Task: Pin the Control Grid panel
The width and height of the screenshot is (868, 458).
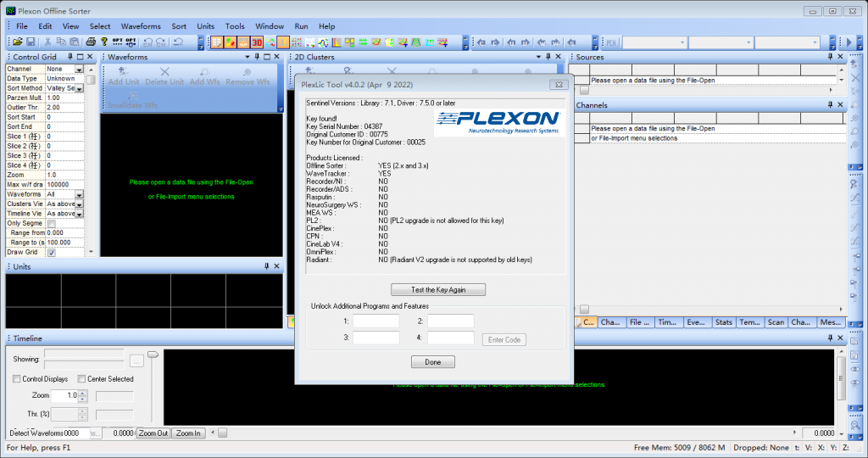Action: (x=70, y=57)
